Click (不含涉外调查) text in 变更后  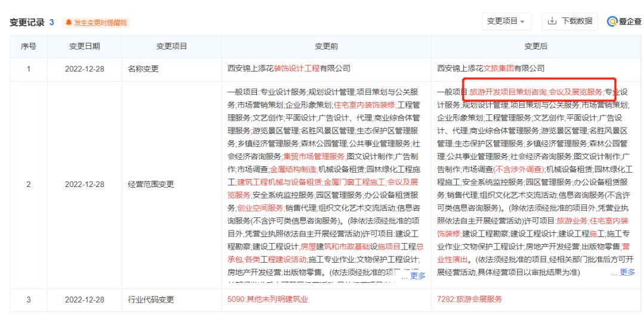click(x=519, y=169)
